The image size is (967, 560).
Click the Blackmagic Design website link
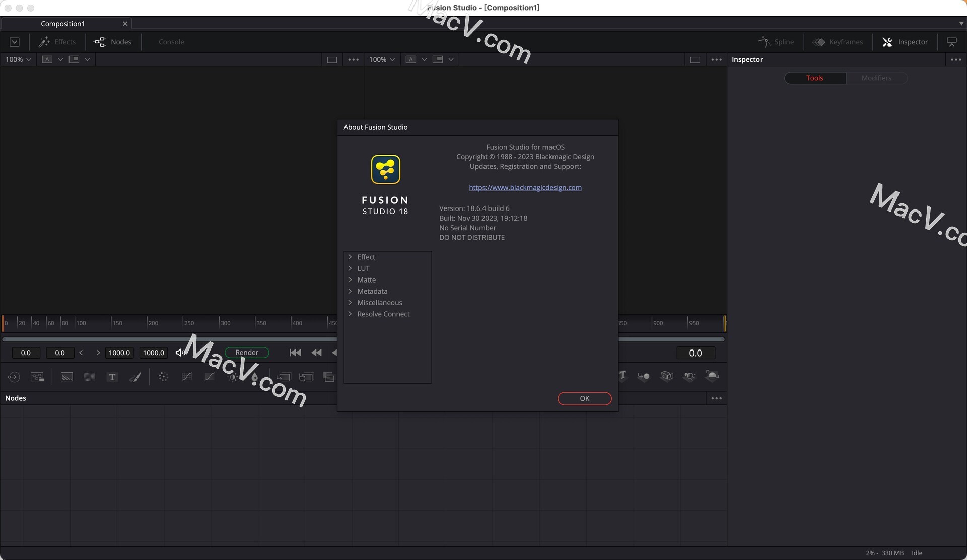(524, 188)
